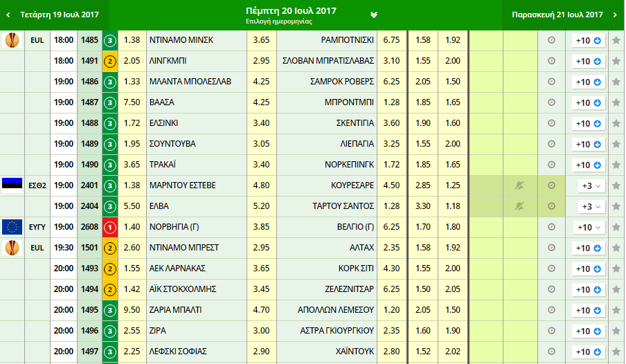The image size is (626, 364).
Task: Go to previous day Τετάρτη 19 Ιουλ 2017
Action: click(54, 15)
